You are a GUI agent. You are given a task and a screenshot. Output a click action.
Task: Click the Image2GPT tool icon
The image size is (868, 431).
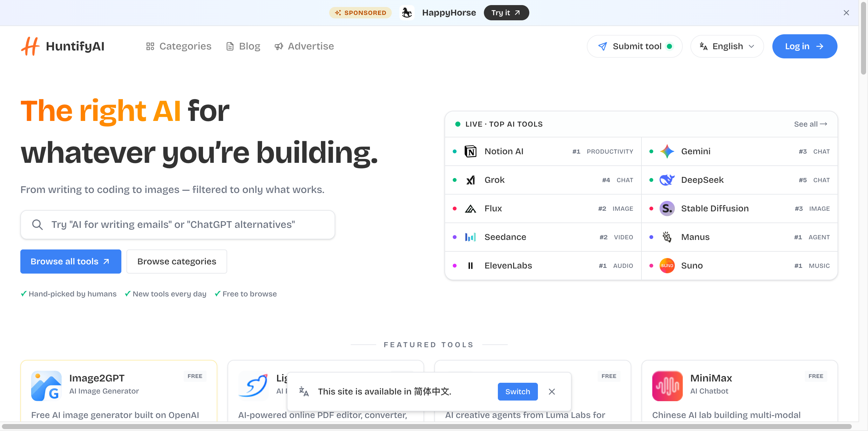[46, 386]
